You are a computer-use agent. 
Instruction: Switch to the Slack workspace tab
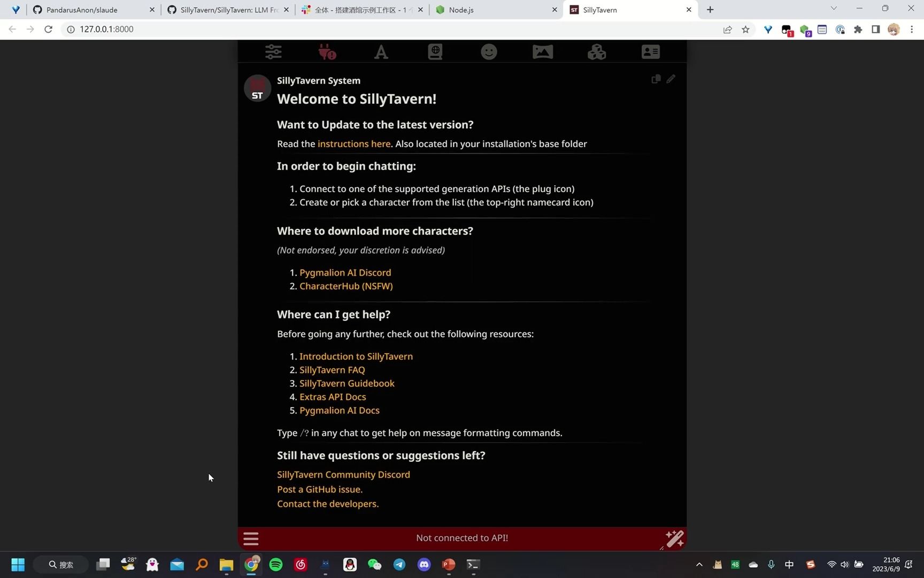363,10
